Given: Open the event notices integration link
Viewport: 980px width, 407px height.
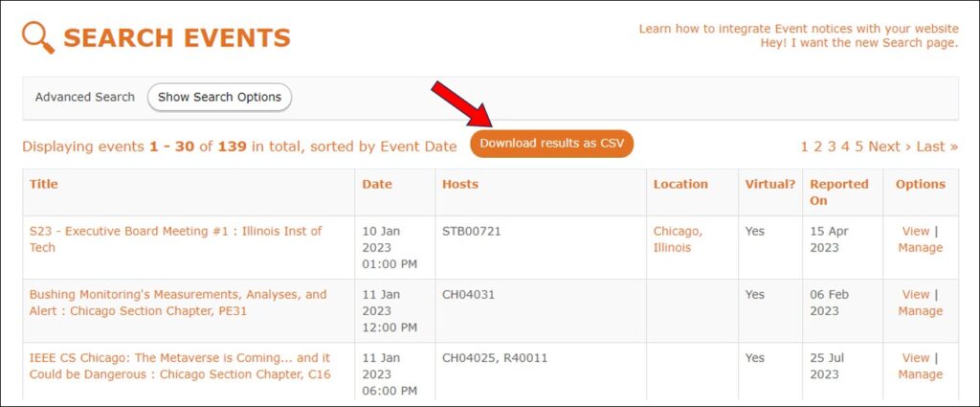Looking at the screenshot, I should (798, 29).
